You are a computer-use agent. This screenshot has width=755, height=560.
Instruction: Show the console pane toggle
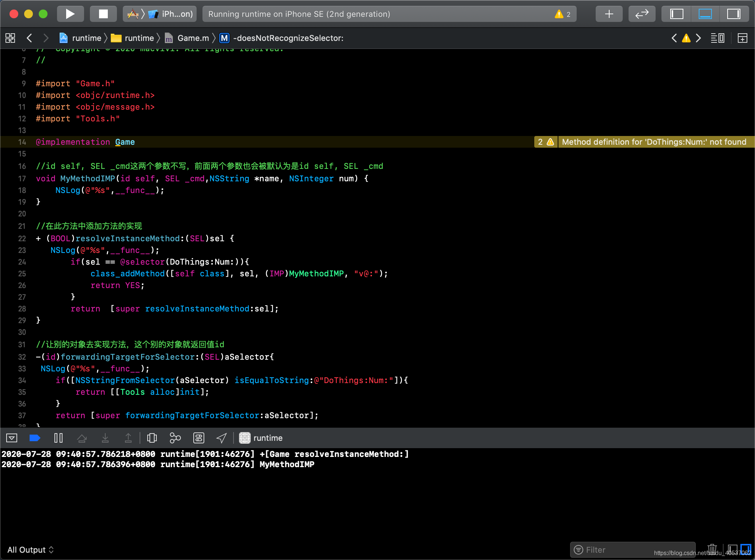(x=745, y=549)
